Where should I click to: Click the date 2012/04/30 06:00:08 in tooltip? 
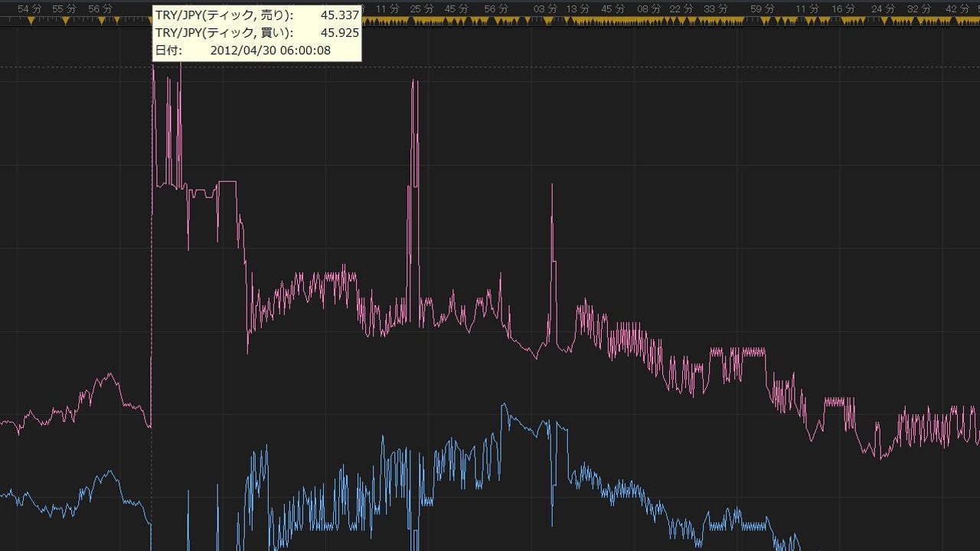(270, 51)
